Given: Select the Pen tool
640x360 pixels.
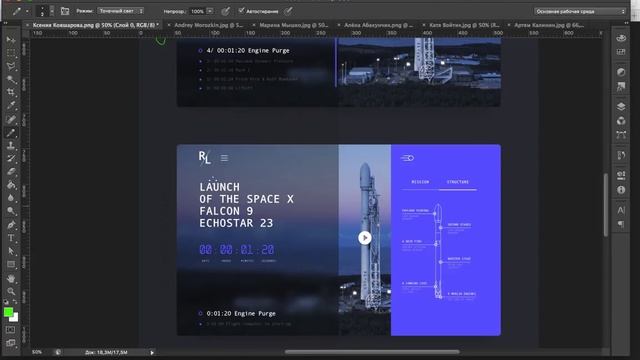Looking at the screenshot, I should coord(11,224).
